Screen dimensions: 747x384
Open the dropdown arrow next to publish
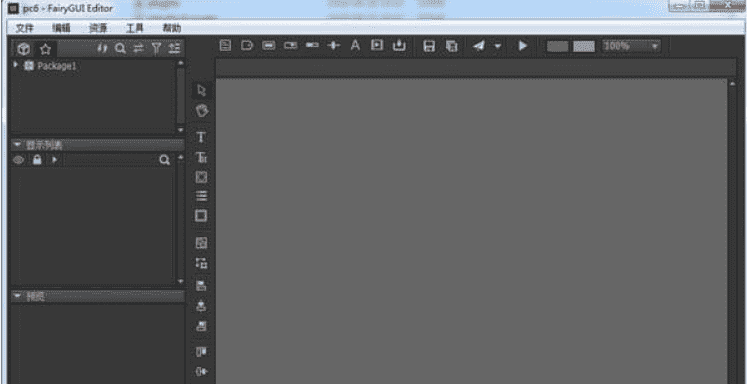pos(498,46)
